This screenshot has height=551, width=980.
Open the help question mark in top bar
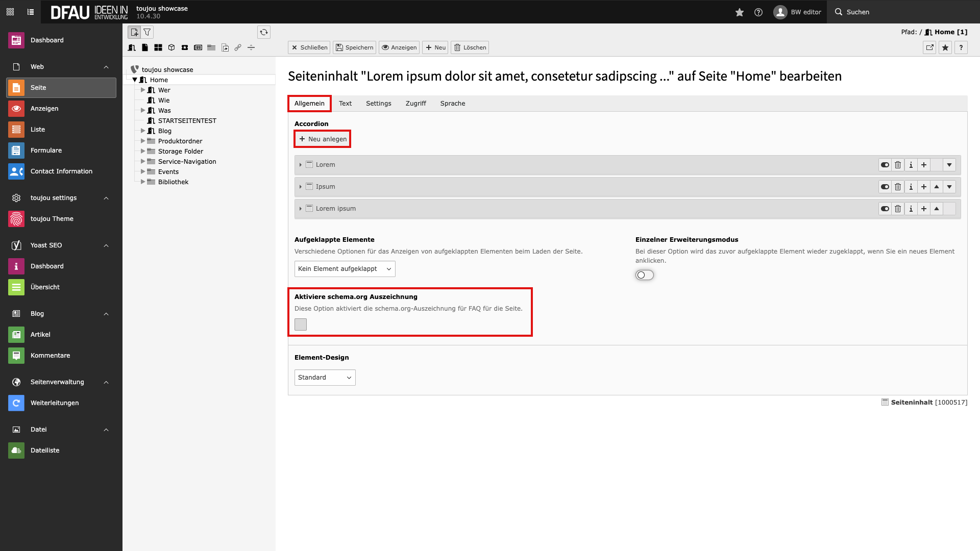758,12
